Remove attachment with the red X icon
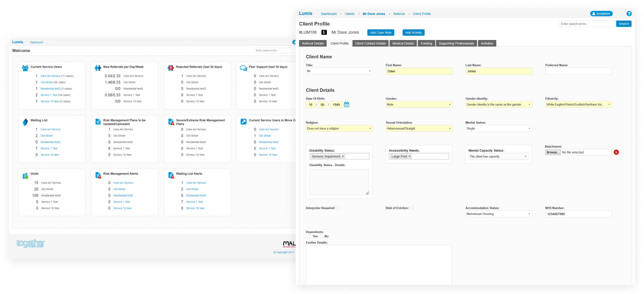 [x=616, y=152]
